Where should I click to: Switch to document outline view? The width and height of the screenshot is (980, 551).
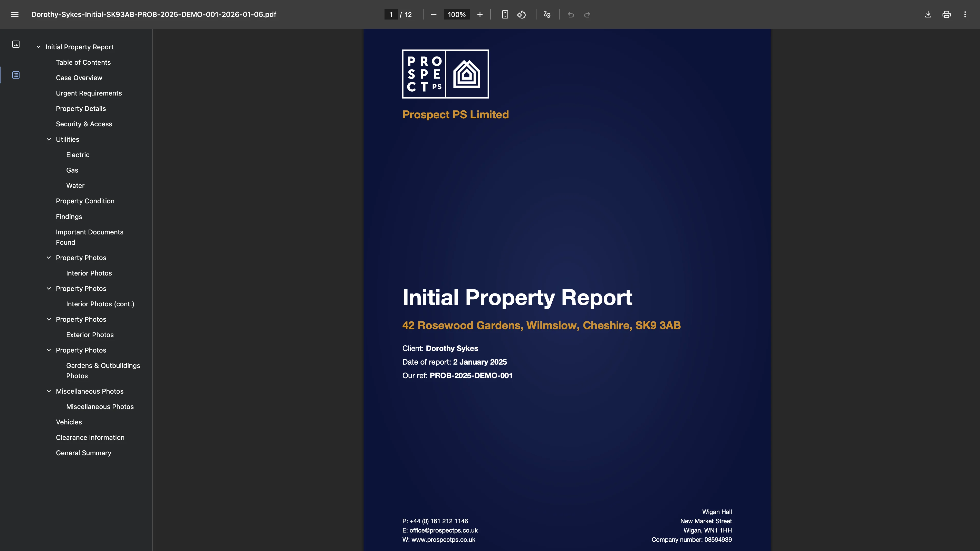tap(16, 75)
